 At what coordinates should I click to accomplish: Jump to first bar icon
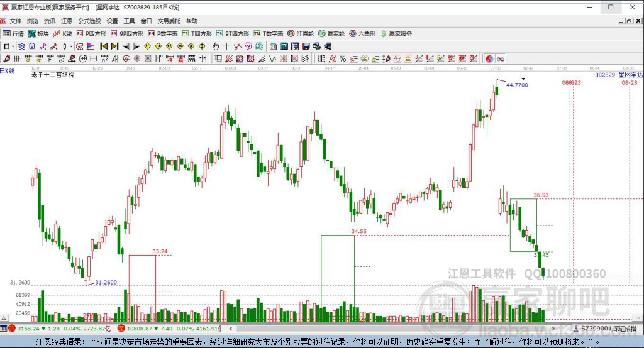pyautogui.click(x=104, y=46)
